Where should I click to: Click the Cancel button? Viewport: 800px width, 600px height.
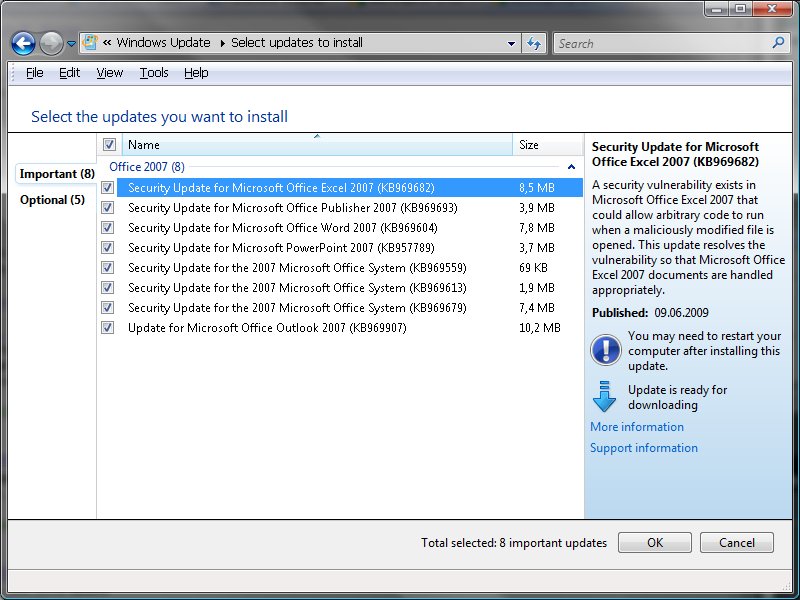pos(736,542)
